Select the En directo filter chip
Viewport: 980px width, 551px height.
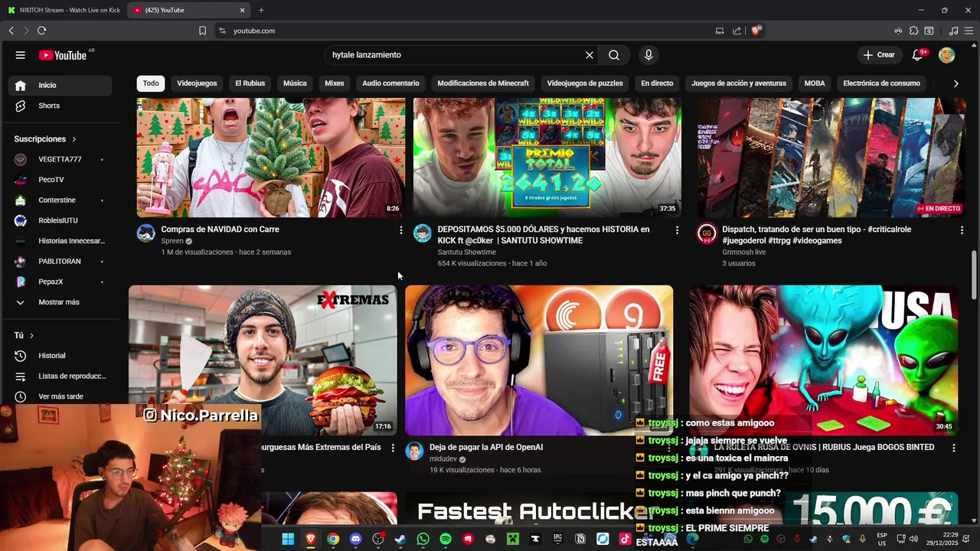coord(657,83)
